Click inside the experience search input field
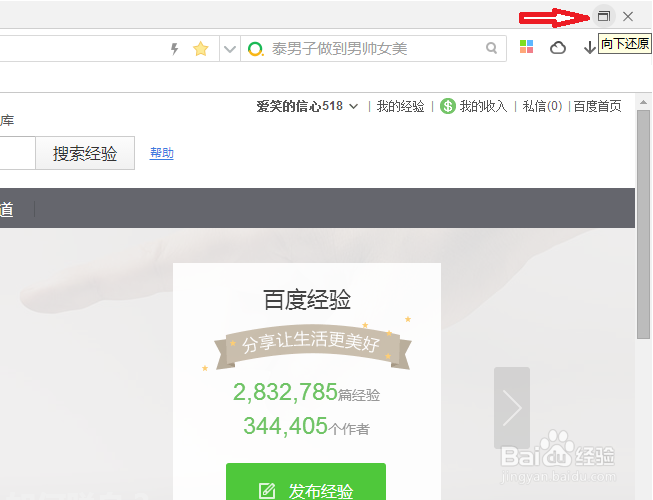This screenshot has width=653, height=500. 17,153
